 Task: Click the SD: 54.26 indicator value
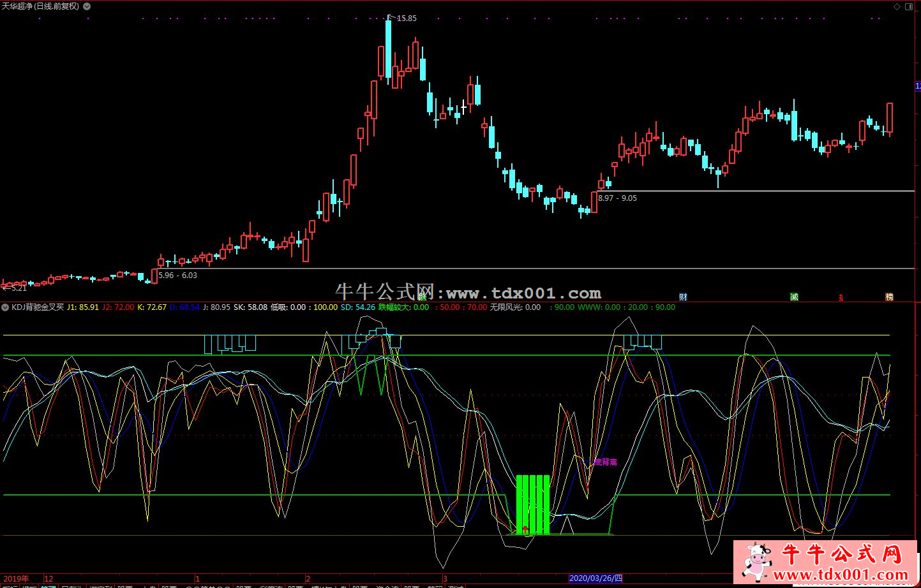pyautogui.click(x=358, y=307)
